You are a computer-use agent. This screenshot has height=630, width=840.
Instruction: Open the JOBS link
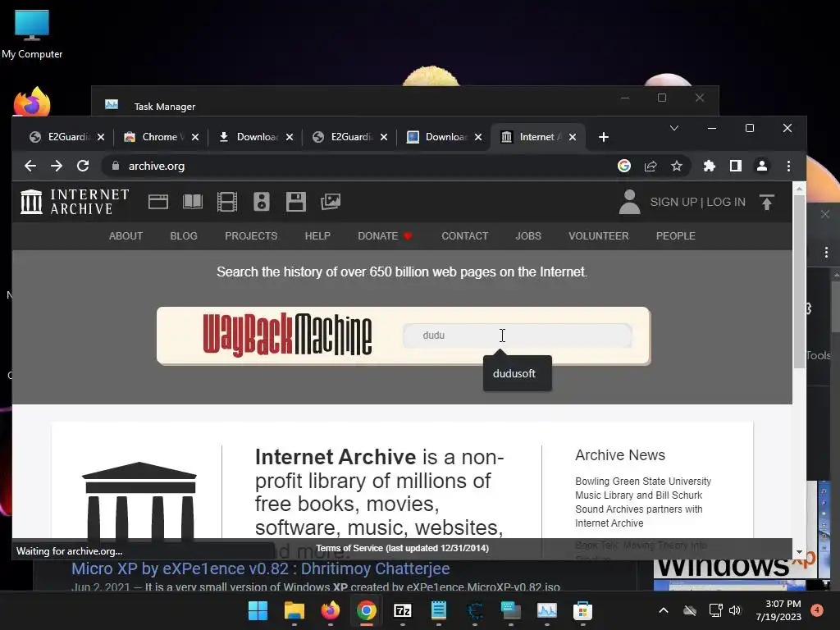pyautogui.click(x=528, y=236)
